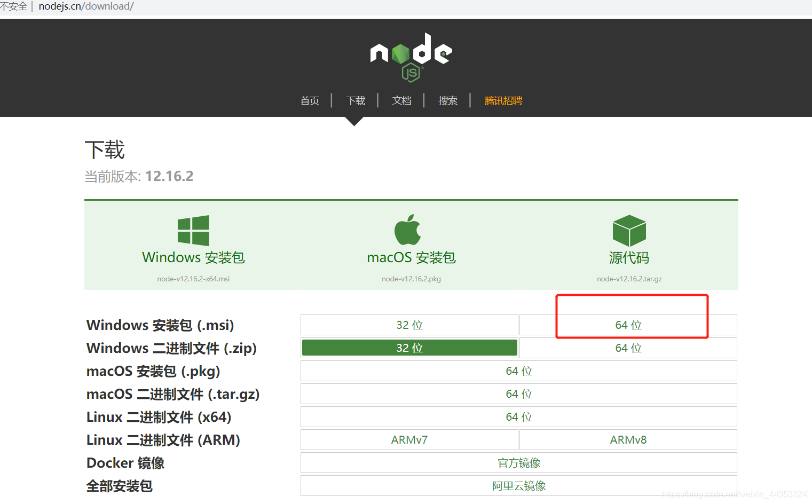This screenshot has width=812, height=504.
Task: Open the 首页 home menu item
Action: tap(310, 101)
